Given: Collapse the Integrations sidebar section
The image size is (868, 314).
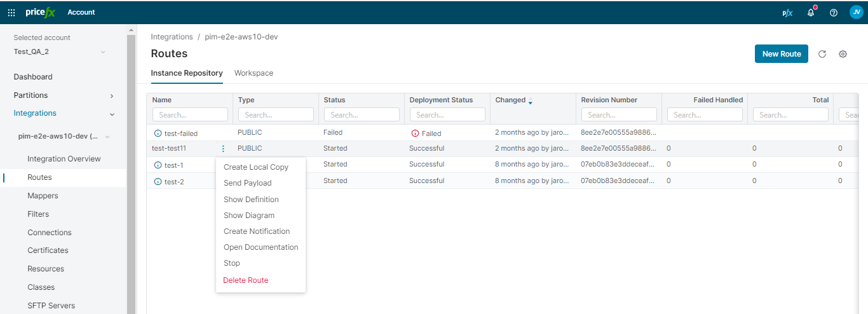Looking at the screenshot, I should coord(112,114).
